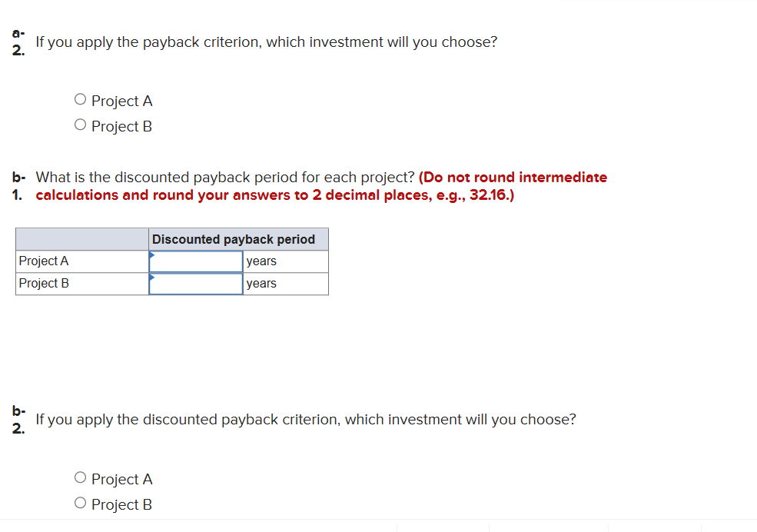
Task: Select Project B under the discounted payback criterion question
Action: coord(80,502)
